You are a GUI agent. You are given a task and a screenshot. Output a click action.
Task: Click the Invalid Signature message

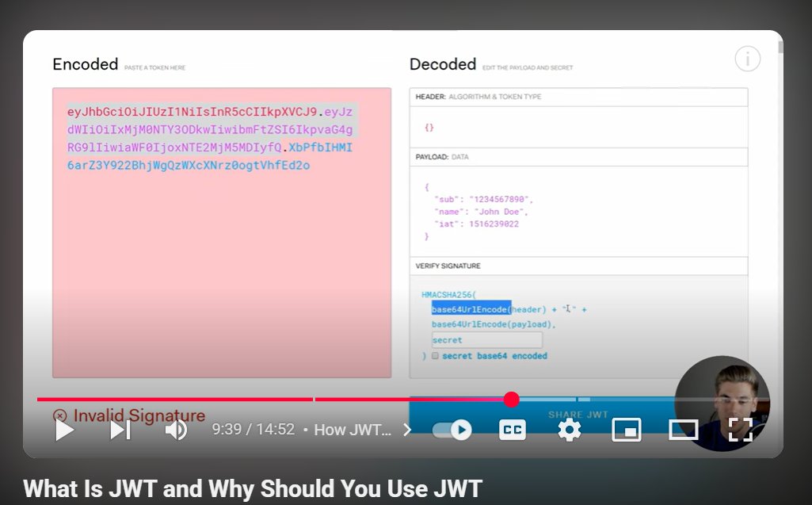pyautogui.click(x=129, y=415)
